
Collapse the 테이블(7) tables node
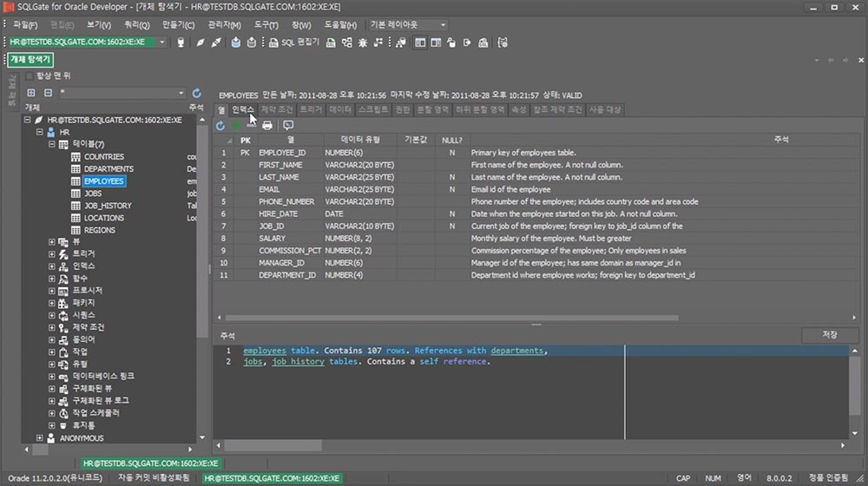[x=51, y=144]
